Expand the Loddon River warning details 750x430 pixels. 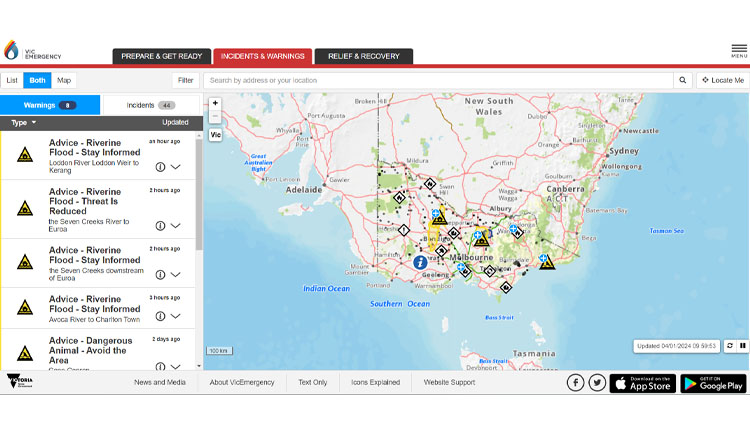click(x=176, y=167)
